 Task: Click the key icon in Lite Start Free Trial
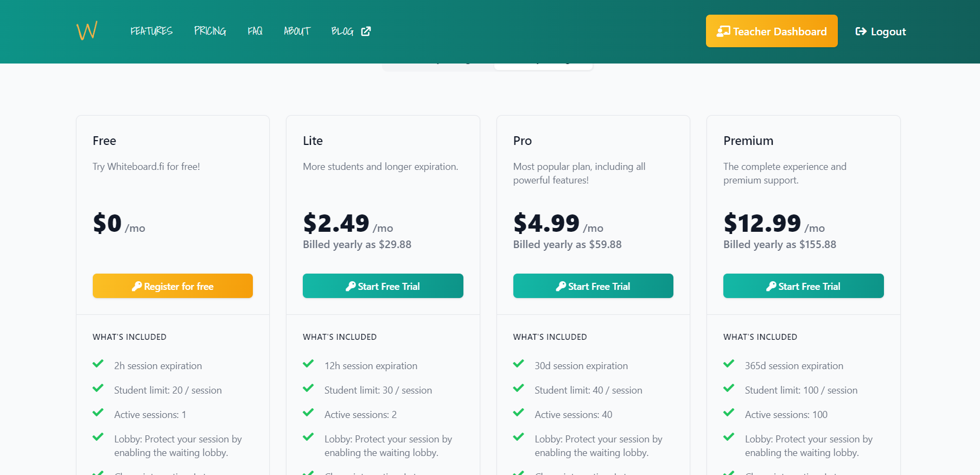[x=351, y=286]
